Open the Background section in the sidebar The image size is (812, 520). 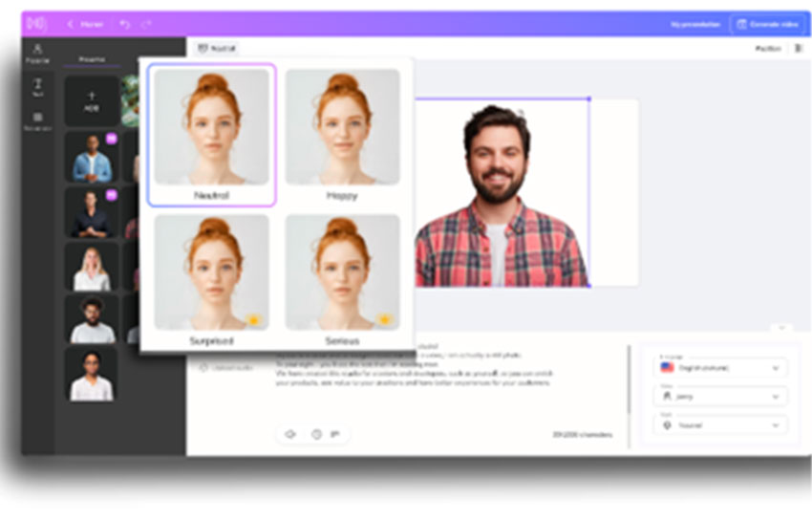pos(37,121)
